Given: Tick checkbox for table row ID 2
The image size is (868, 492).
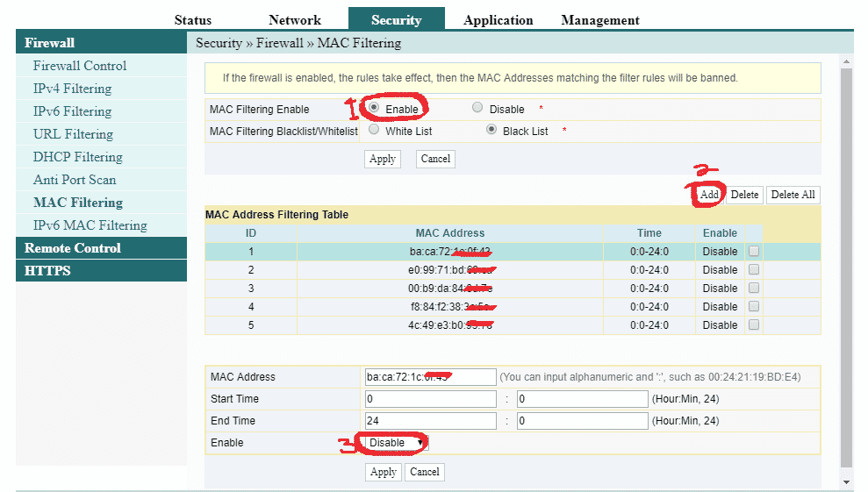Looking at the screenshot, I should click(x=754, y=269).
